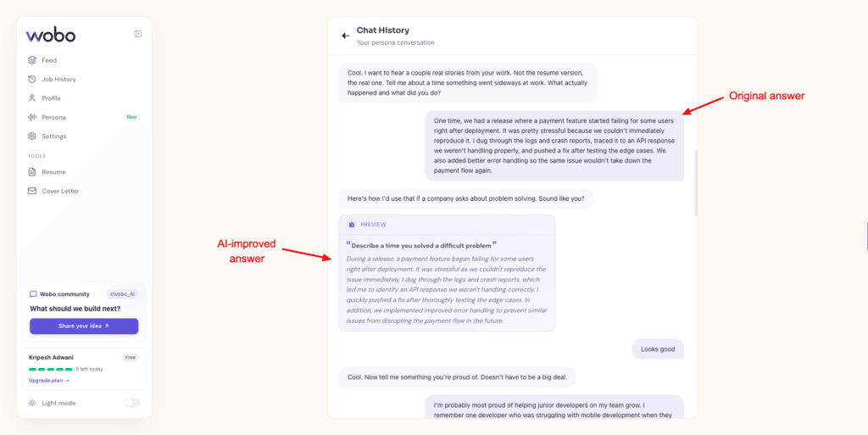The height and width of the screenshot is (435, 868).
Task: Click the Preview answer card
Action: [x=447, y=273]
